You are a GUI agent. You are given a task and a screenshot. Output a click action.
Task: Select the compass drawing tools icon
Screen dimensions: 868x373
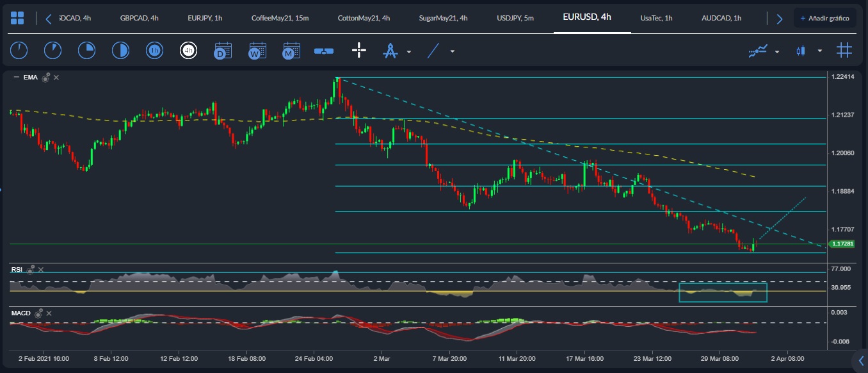point(390,51)
